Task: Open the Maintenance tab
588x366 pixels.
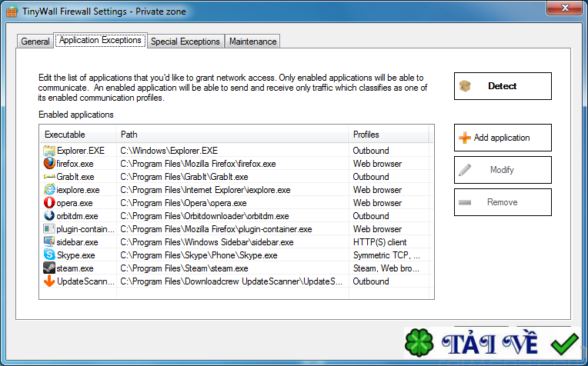Action: [252, 42]
